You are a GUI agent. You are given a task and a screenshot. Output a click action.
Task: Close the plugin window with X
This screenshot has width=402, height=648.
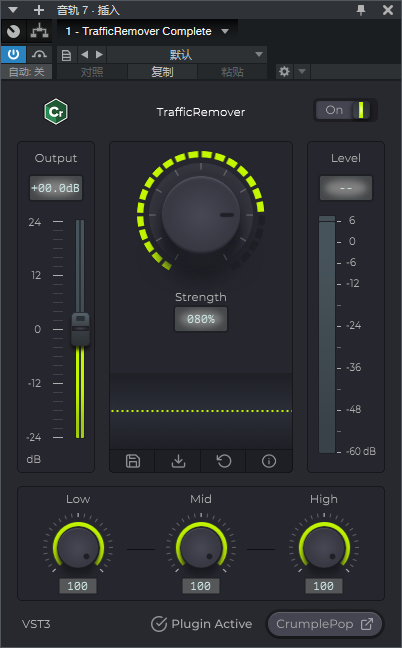(388, 10)
